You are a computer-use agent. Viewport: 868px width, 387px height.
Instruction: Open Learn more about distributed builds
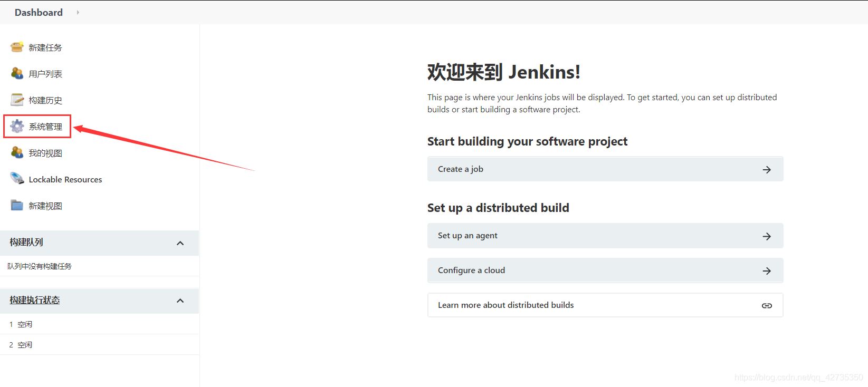[x=605, y=305]
